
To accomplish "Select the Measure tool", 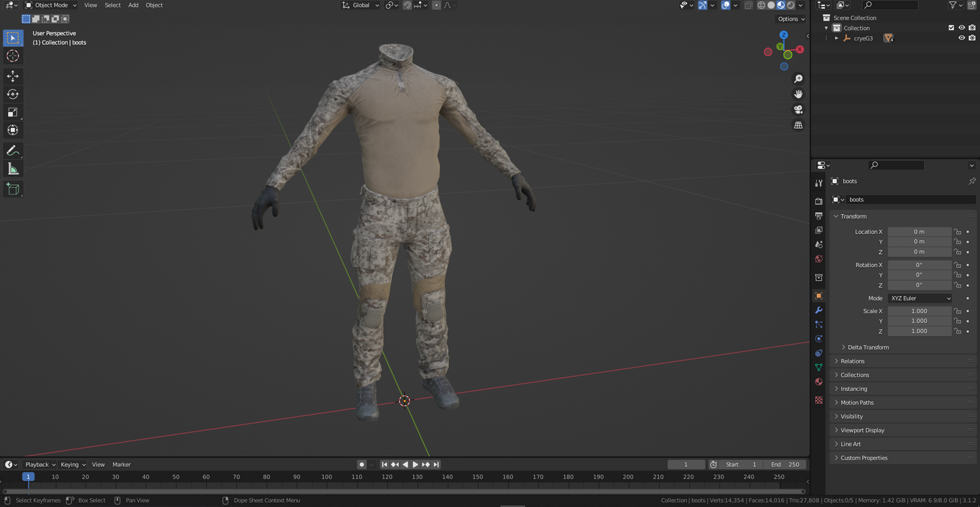I will pos(13,169).
